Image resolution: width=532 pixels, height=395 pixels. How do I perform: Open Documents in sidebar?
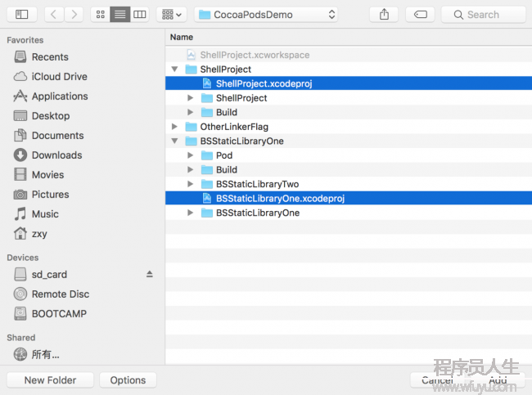(x=48, y=136)
